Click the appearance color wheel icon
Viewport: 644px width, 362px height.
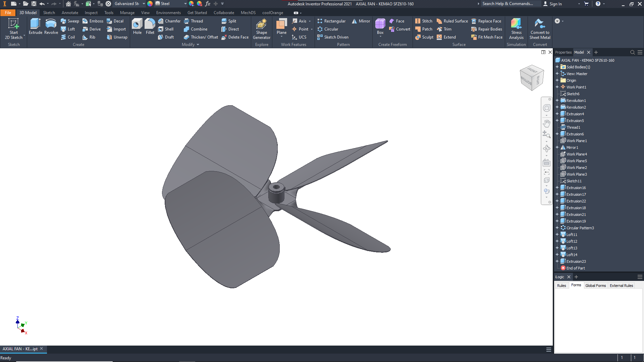tap(150, 4)
